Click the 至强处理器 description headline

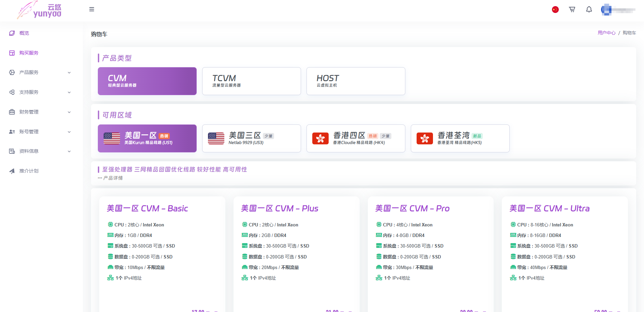(x=175, y=169)
